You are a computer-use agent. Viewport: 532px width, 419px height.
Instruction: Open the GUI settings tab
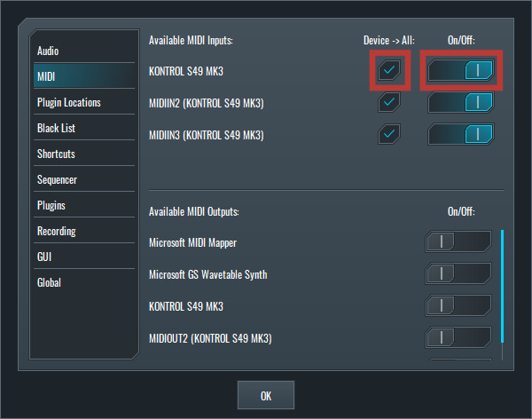pyautogui.click(x=84, y=257)
